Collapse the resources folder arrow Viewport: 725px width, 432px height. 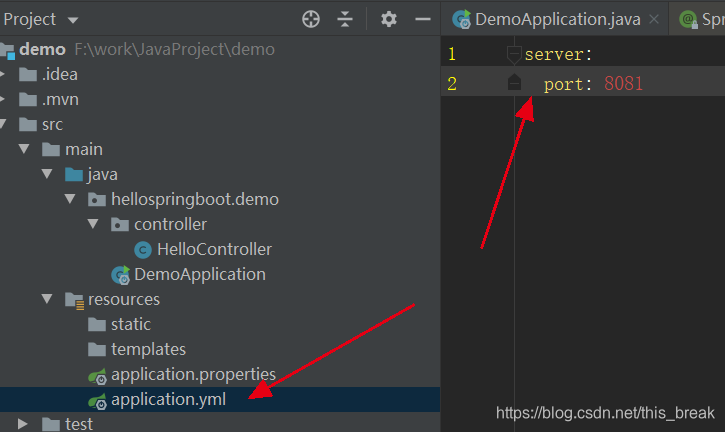pyautogui.click(x=47, y=299)
